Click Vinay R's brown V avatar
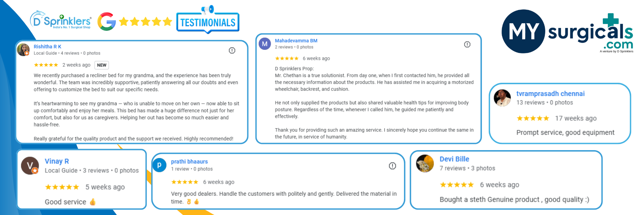644x215 pixels. pos(30,166)
